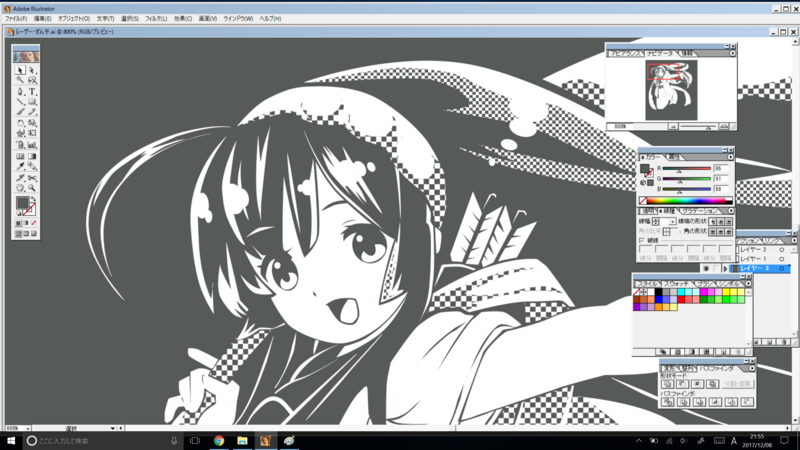Screen dimensions: 800x450
Task: Click Navigator zoom out button
Action: pyautogui.click(x=673, y=126)
